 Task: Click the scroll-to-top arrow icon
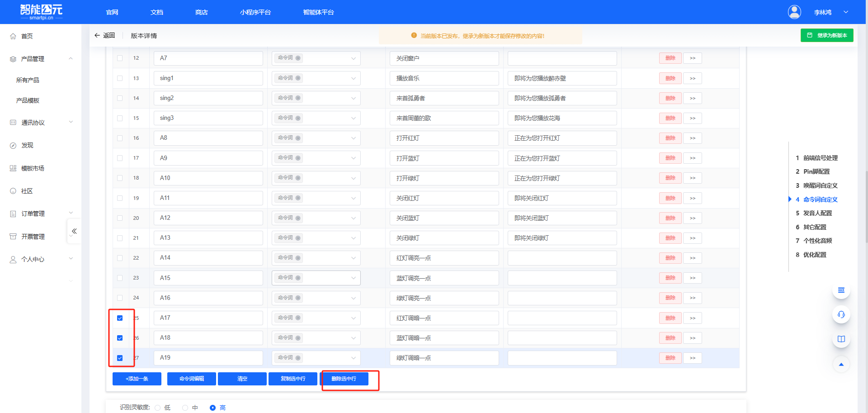(841, 364)
